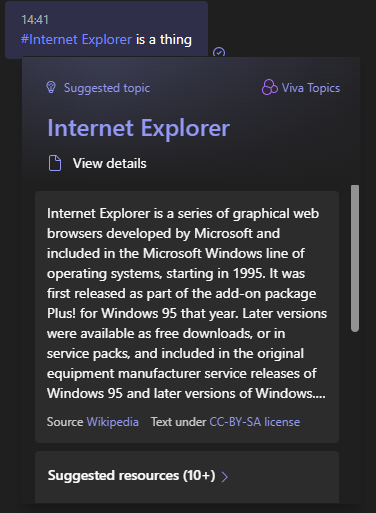Click the scrollbar track below the thumb
Screen dimensions: 376x513
[355, 417]
